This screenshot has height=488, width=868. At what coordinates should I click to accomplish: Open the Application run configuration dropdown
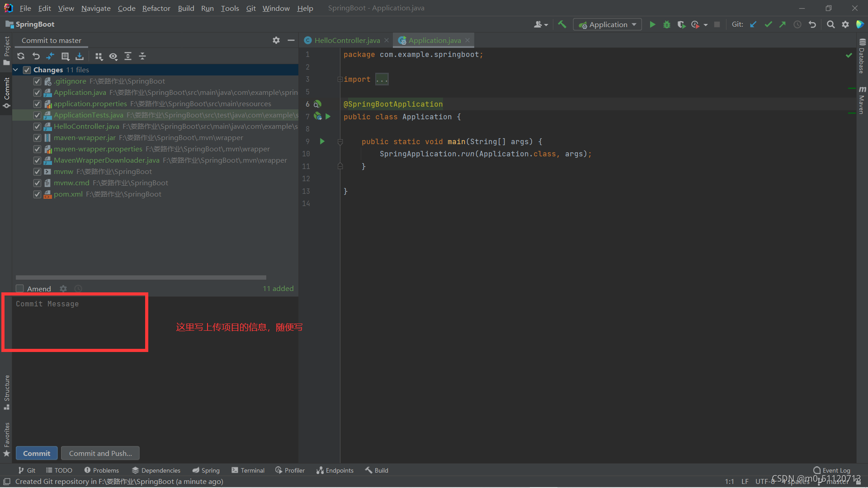[x=608, y=24]
